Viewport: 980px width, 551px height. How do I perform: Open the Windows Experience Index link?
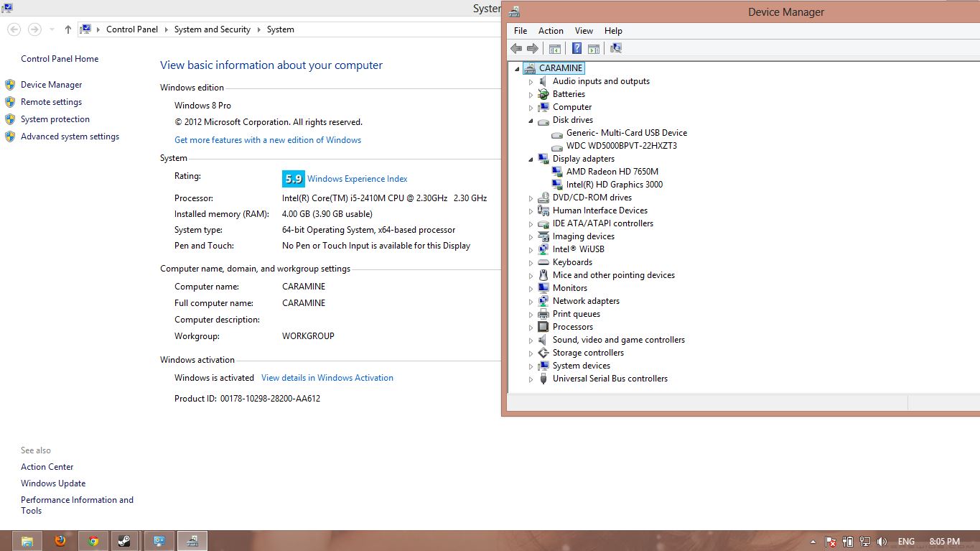coord(358,179)
